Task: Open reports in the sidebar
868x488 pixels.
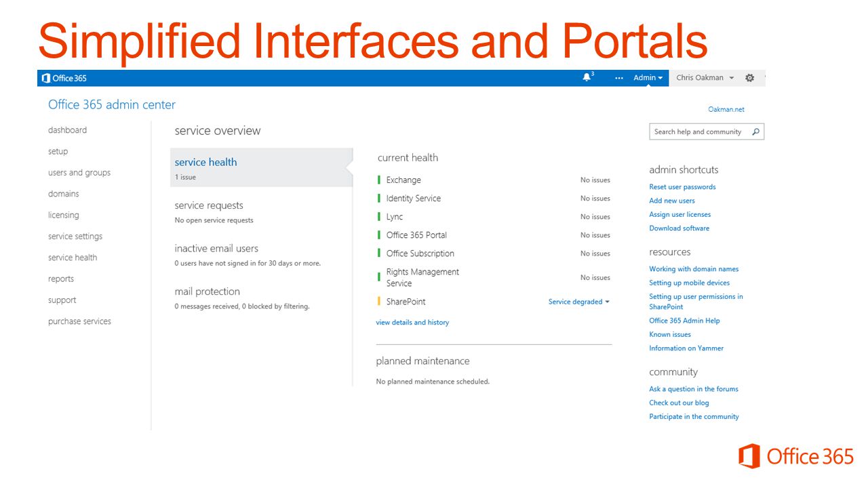Action: pyautogui.click(x=61, y=279)
